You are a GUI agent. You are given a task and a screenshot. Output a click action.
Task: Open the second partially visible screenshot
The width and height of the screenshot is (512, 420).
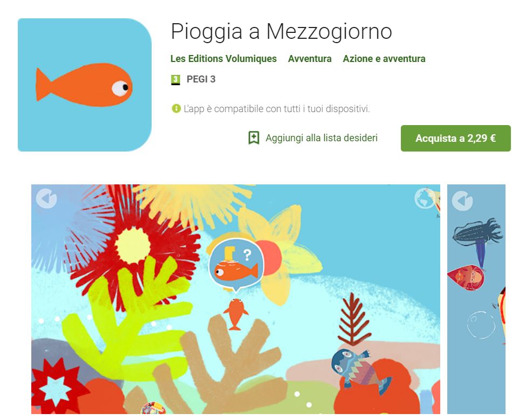click(x=476, y=299)
